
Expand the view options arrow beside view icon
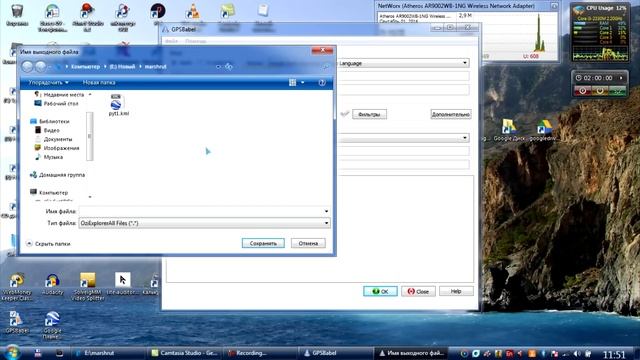pos(302,82)
